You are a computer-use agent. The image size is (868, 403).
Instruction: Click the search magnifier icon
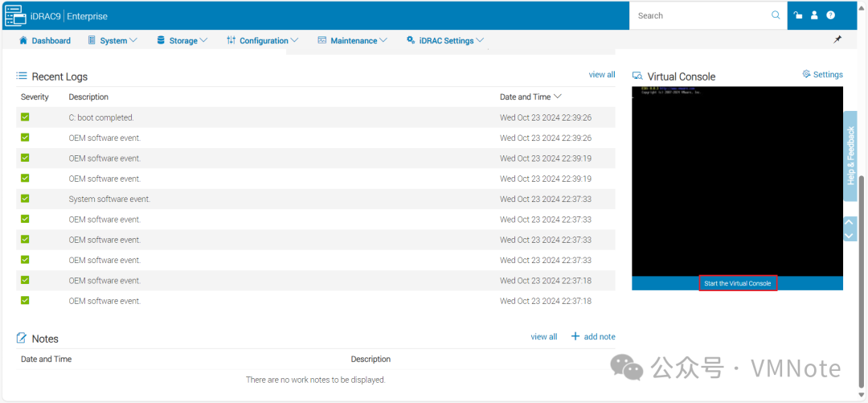pyautogui.click(x=776, y=15)
